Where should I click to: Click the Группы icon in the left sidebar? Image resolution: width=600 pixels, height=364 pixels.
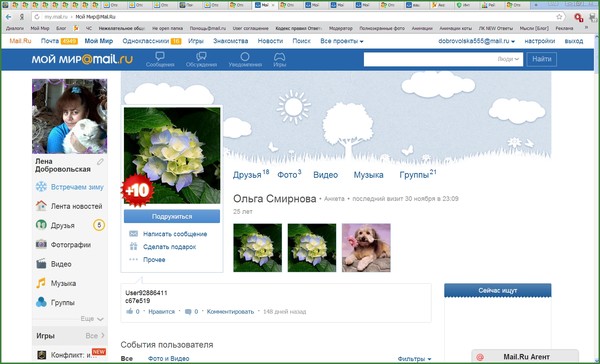coord(41,302)
